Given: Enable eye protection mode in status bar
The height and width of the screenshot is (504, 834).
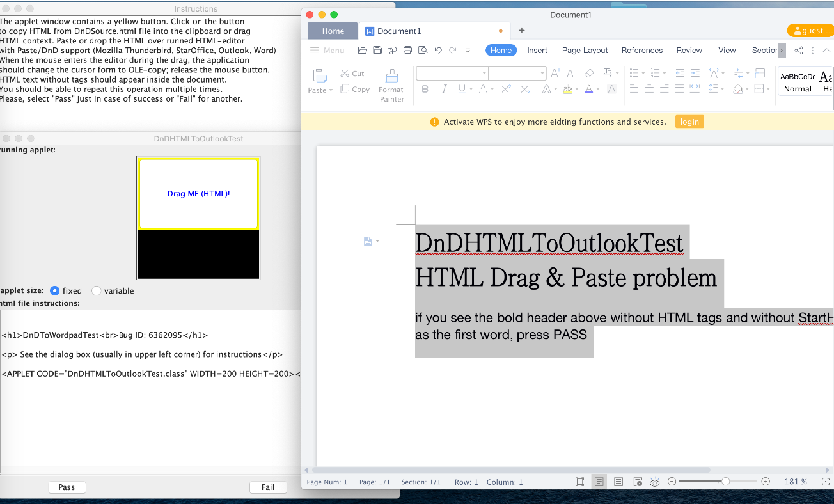Looking at the screenshot, I should [x=654, y=482].
